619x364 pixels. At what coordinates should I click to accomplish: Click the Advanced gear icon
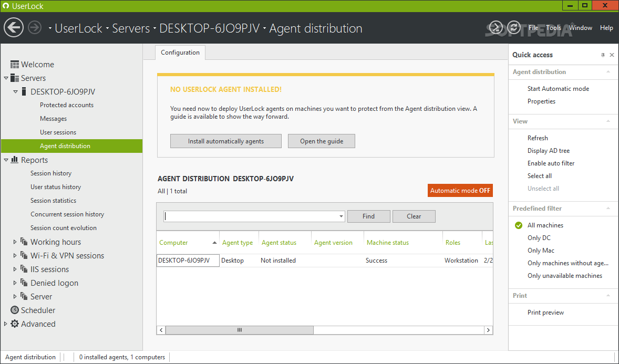pyautogui.click(x=15, y=324)
